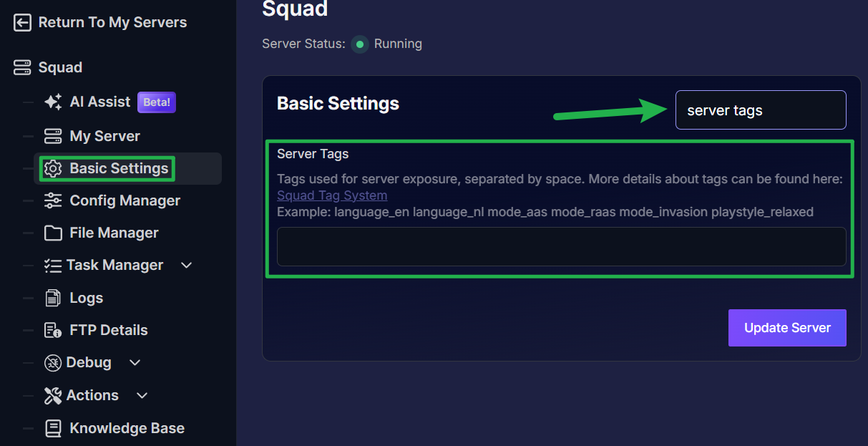Click the Server Status: label
Viewport: 868px width, 446px height.
click(x=303, y=44)
